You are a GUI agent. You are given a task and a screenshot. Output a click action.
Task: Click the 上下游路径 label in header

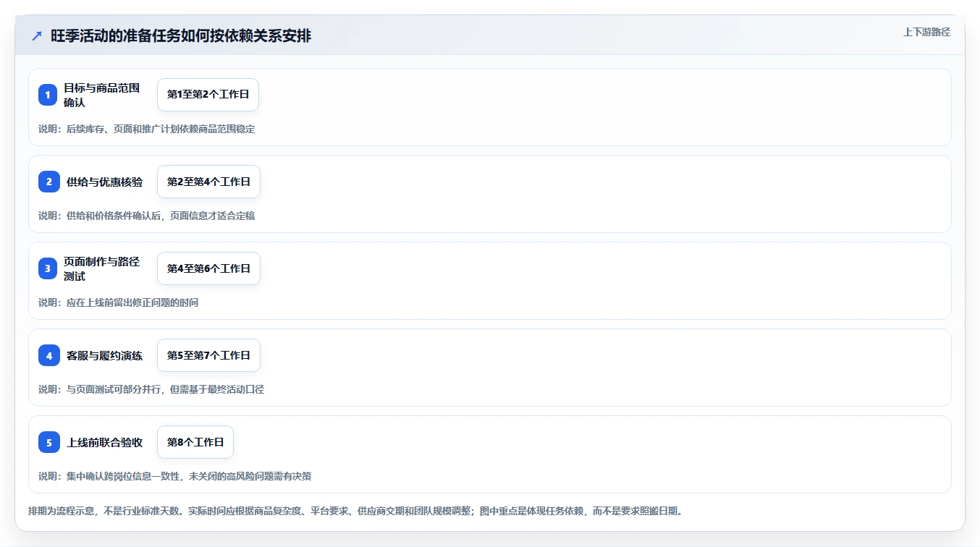pos(926,32)
